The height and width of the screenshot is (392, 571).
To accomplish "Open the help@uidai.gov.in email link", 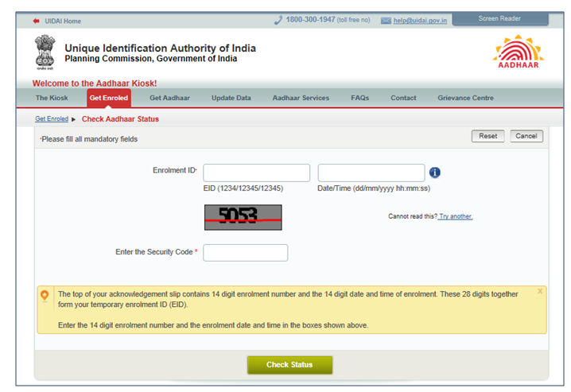I will [x=420, y=21].
